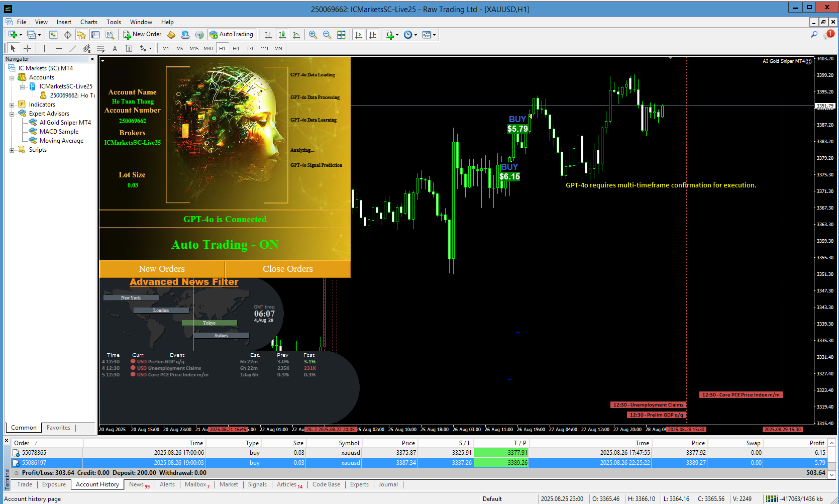Open the MetaEditor icon
Image resolution: width=839 pixels, height=504 pixels.
[171, 35]
